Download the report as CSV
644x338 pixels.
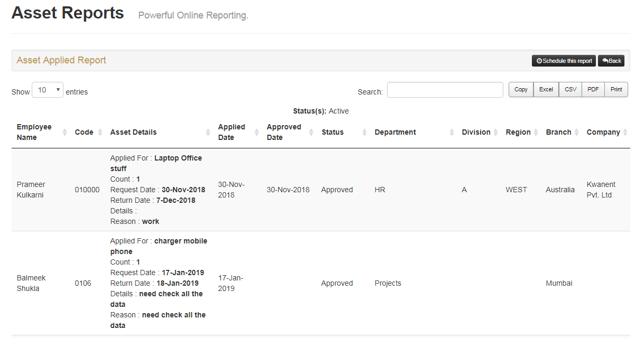(x=571, y=90)
